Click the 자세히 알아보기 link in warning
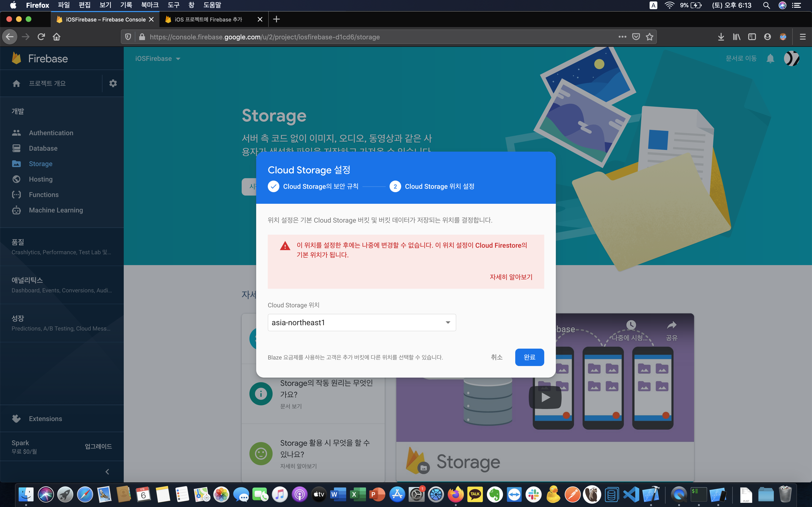The width and height of the screenshot is (812, 507). [511, 277]
